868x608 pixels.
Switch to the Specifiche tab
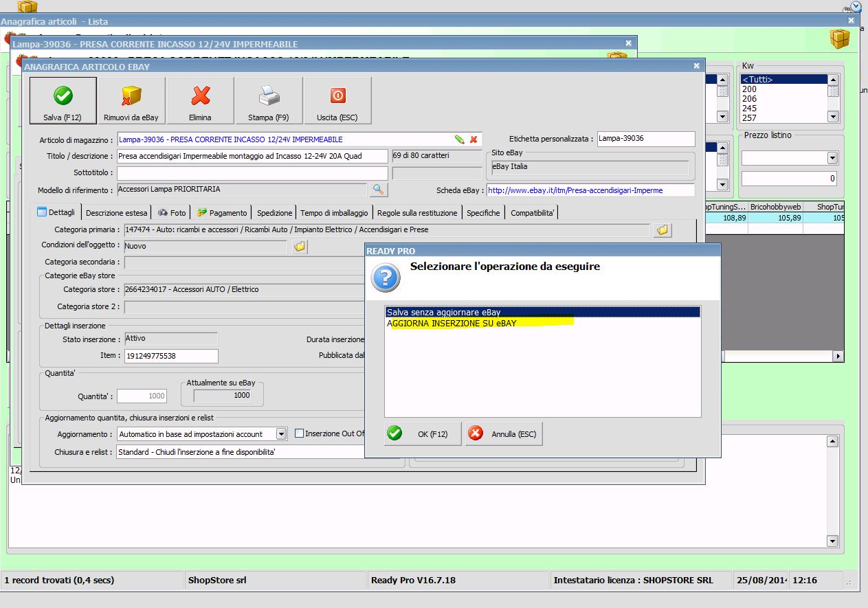(483, 213)
